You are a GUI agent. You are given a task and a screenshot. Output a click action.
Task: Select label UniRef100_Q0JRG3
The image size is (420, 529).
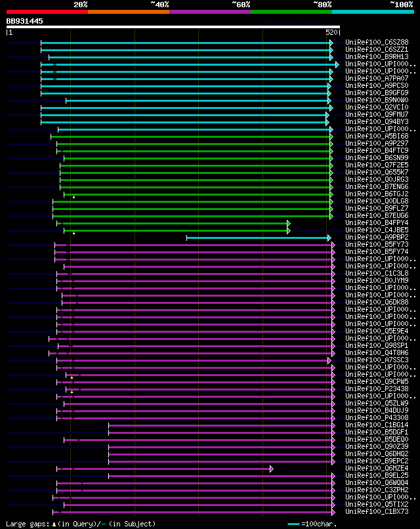point(377,179)
